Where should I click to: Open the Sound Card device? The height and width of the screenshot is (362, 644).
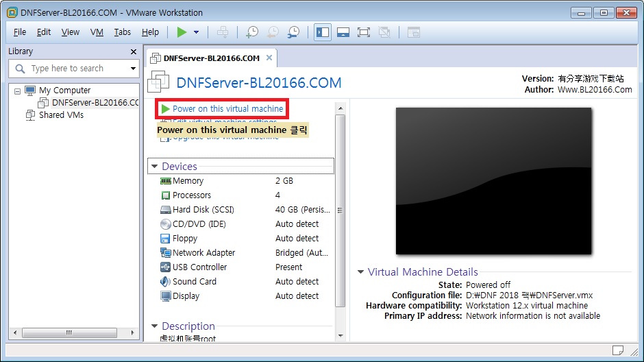(x=195, y=282)
